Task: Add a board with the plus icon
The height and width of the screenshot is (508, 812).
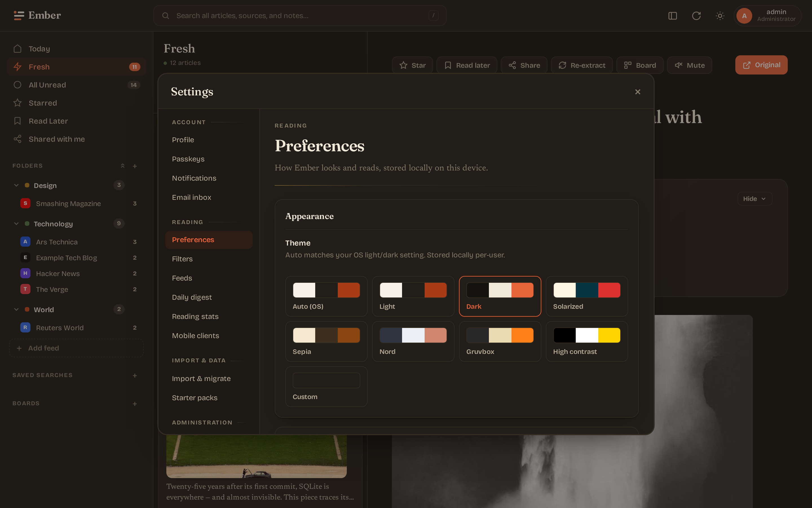Action: pyautogui.click(x=135, y=404)
